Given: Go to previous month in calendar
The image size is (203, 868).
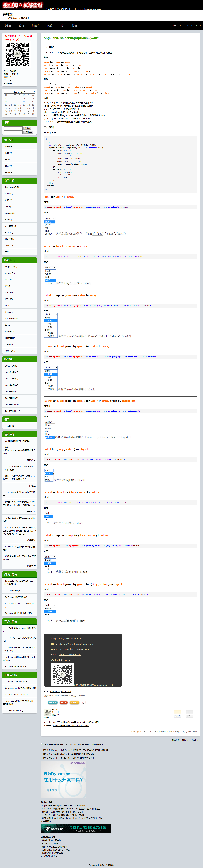Looking at the screenshot, I should [5, 92].
